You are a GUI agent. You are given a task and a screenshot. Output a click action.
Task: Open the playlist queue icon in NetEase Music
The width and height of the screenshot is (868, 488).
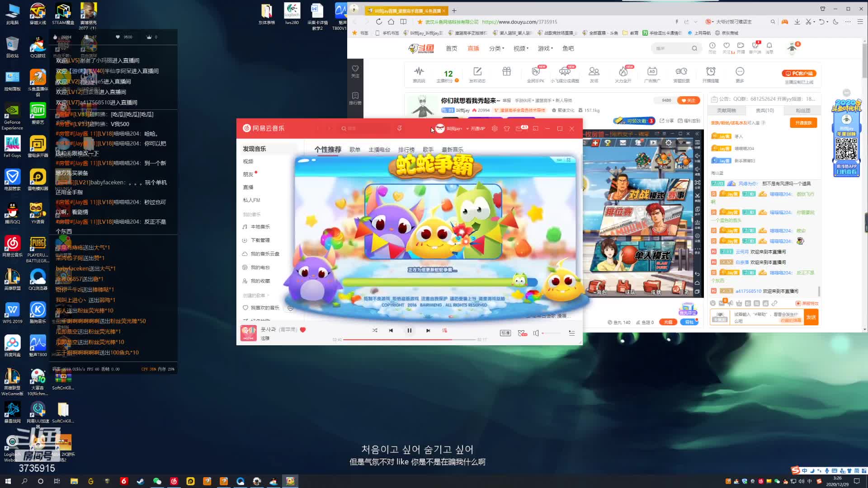(x=571, y=333)
